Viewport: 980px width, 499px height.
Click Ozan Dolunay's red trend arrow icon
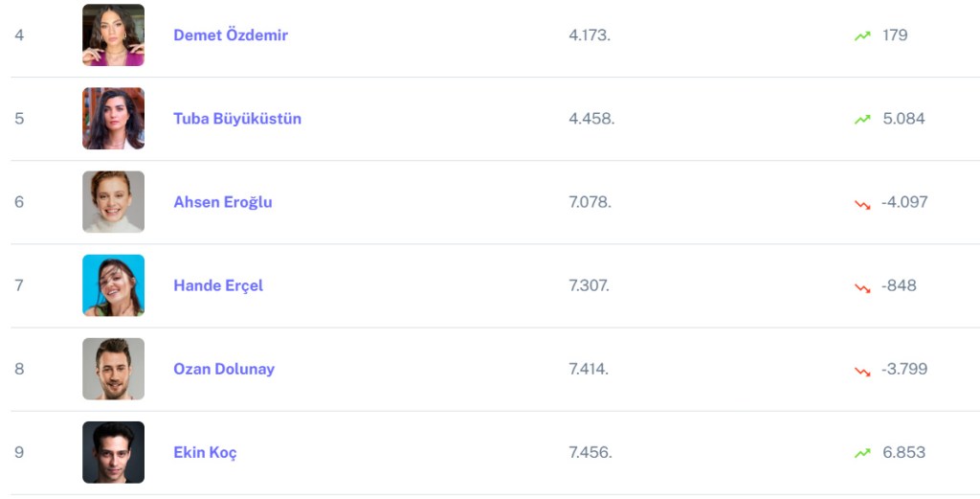click(x=862, y=370)
